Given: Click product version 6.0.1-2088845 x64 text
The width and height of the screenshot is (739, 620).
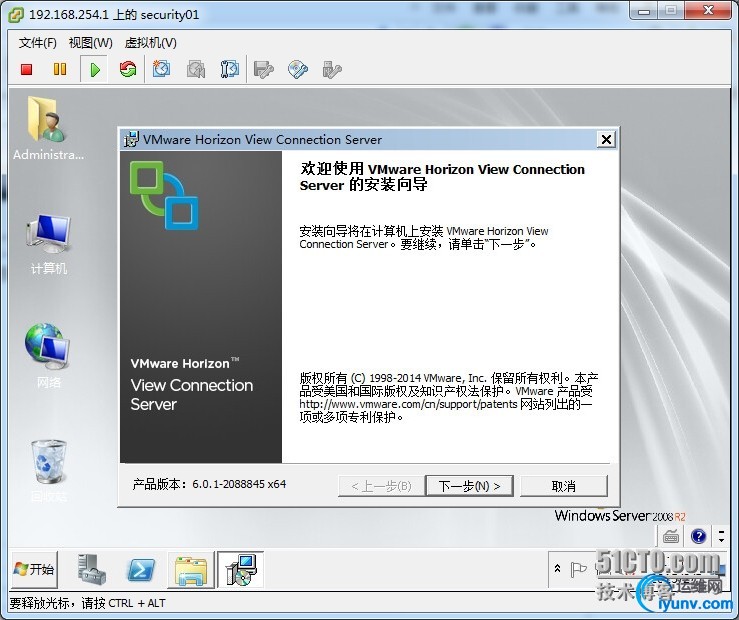Looking at the screenshot, I should point(239,484).
